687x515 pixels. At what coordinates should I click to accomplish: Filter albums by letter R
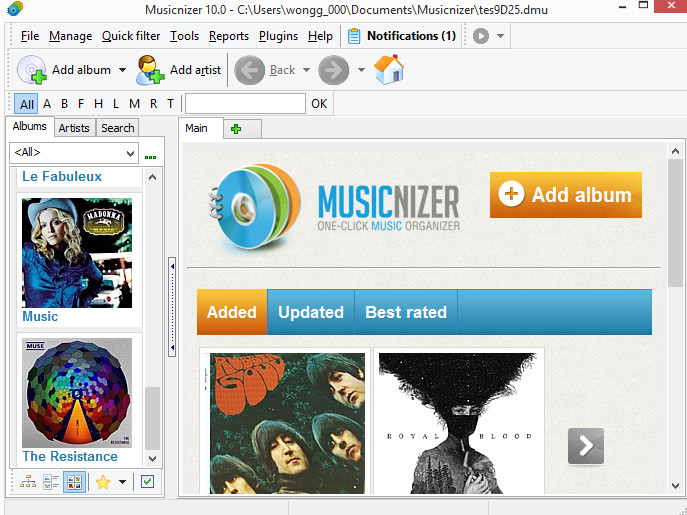click(x=153, y=104)
